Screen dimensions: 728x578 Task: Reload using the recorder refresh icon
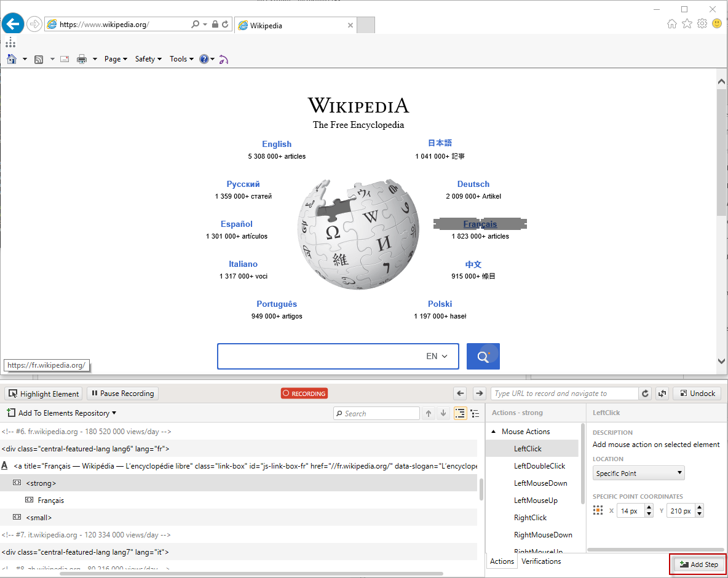coord(645,394)
